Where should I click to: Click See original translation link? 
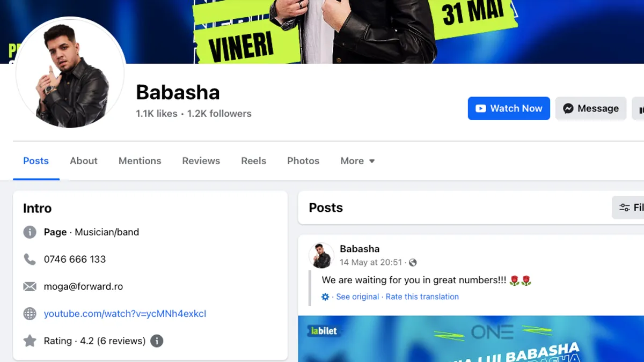pyautogui.click(x=357, y=297)
